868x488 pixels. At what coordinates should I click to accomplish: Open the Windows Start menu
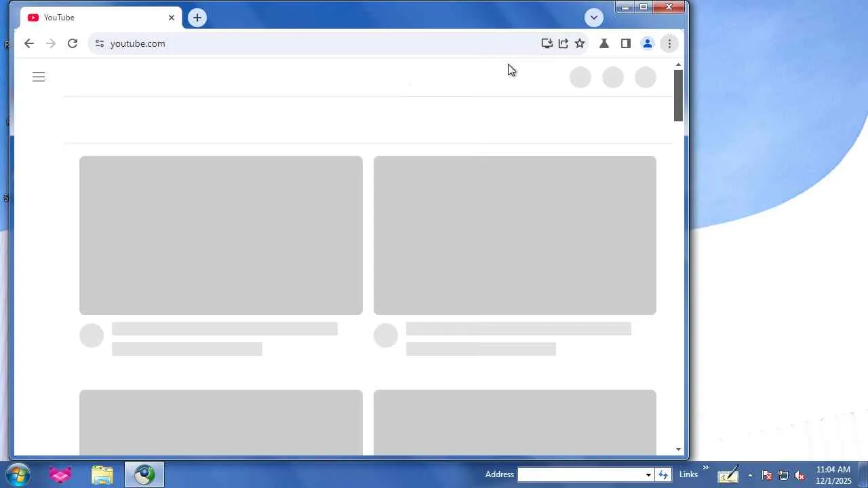click(17, 474)
